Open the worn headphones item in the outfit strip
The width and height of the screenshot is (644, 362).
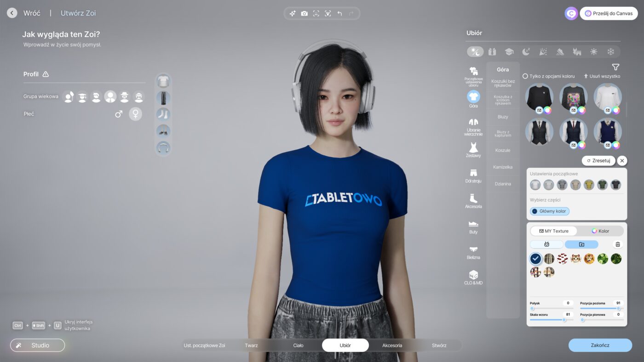click(163, 147)
